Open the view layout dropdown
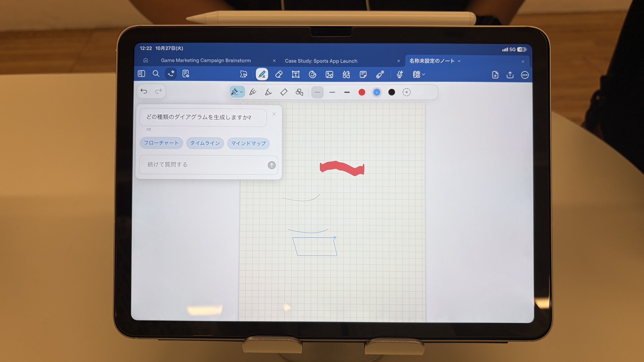This screenshot has width=644, height=362. pos(419,75)
